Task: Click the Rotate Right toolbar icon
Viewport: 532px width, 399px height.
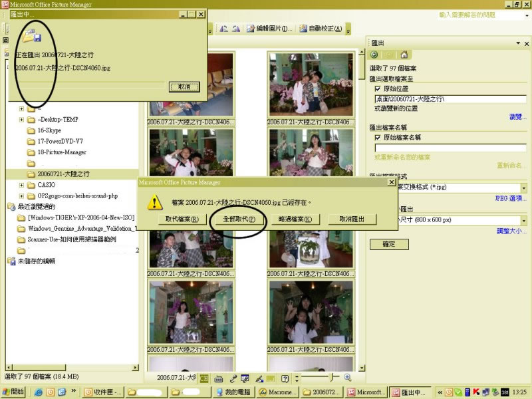Action: coord(236,29)
